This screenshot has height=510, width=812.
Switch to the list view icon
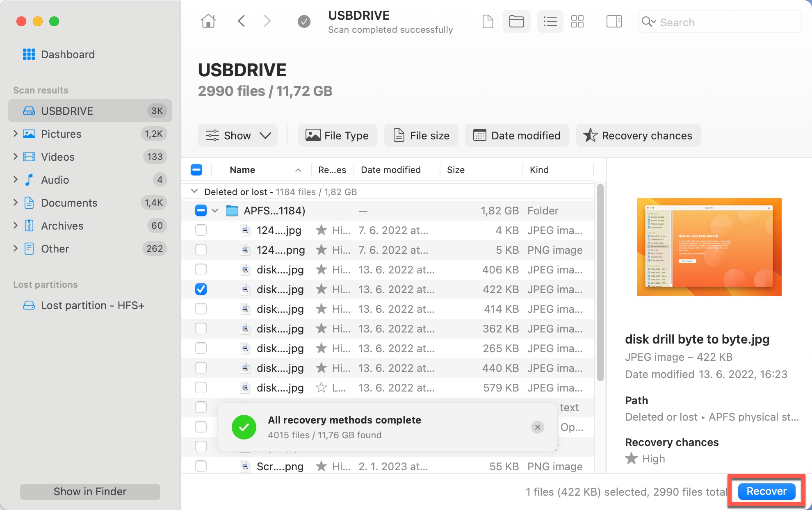tap(550, 21)
